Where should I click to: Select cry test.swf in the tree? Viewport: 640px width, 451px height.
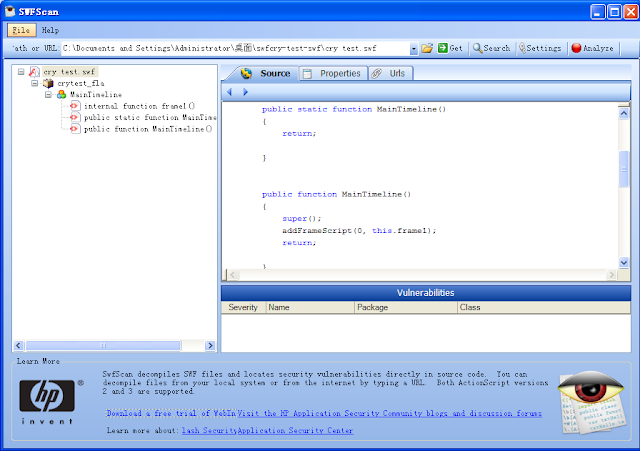click(69, 72)
